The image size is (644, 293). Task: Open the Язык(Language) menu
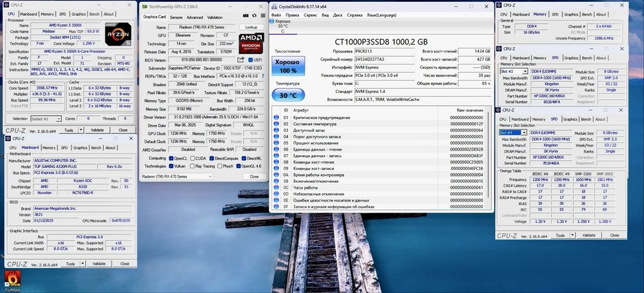pos(381,15)
